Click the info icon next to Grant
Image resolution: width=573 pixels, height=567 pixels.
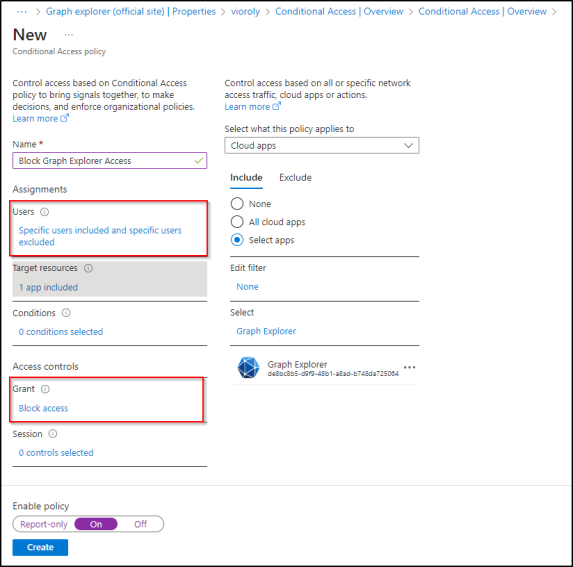(45, 389)
